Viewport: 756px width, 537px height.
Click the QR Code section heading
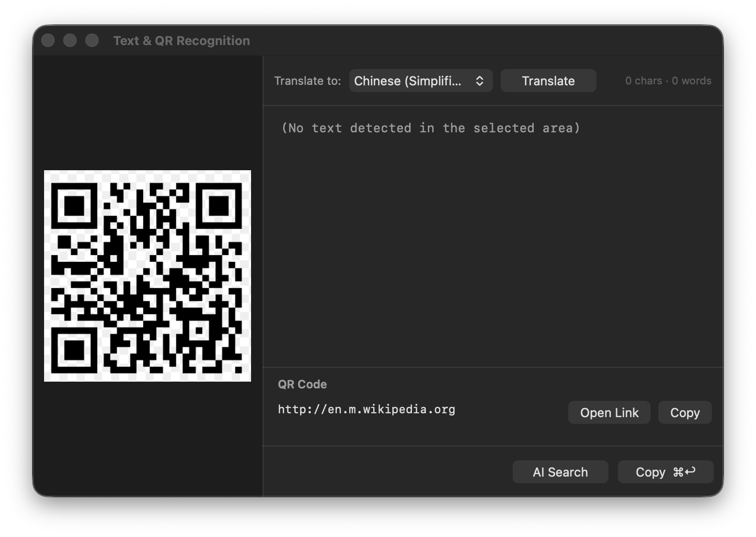click(x=302, y=384)
